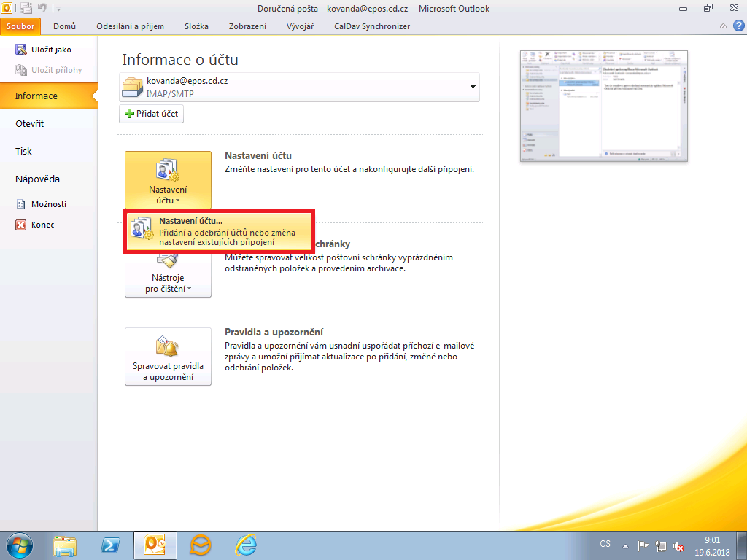The width and height of the screenshot is (747, 560).
Task: Open the Otevřít backstage section
Action: click(29, 123)
